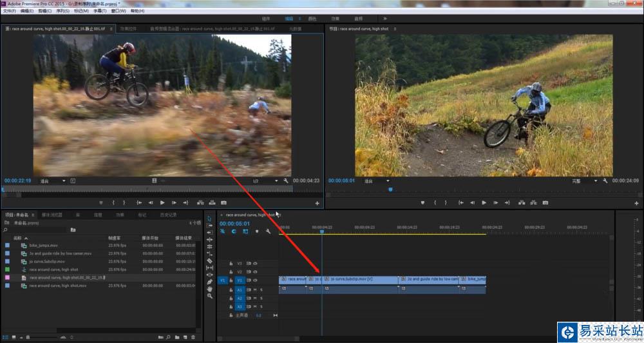
Task: Click the Overwrite button in Source monitor
Action: (x=212, y=202)
